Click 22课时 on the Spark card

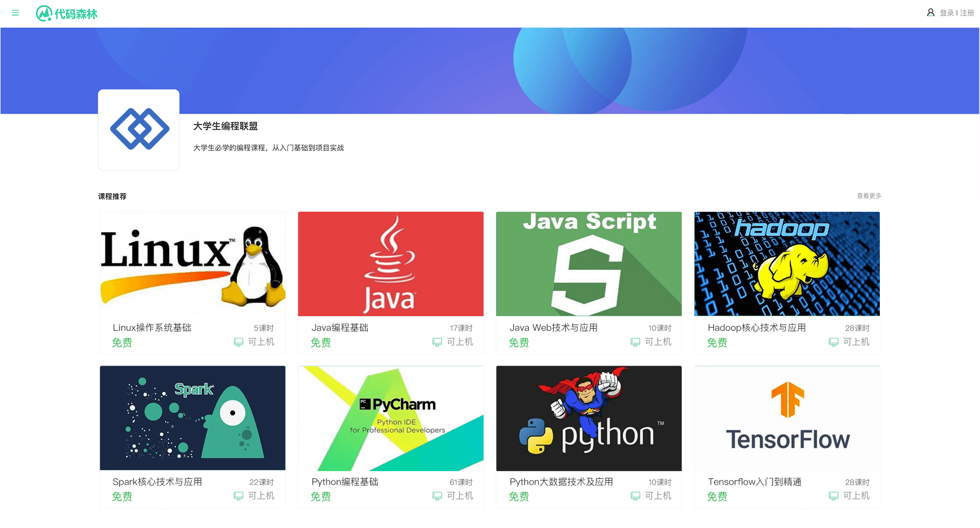coord(261,482)
